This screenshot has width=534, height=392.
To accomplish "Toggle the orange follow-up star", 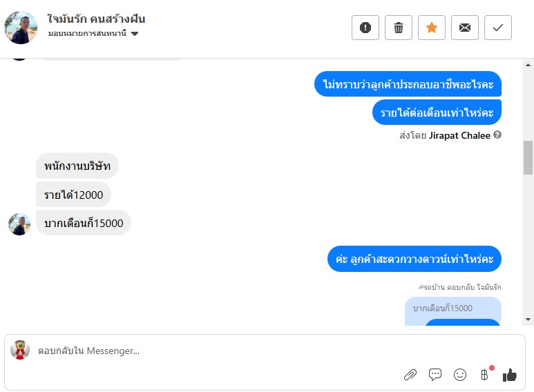I will point(432,28).
